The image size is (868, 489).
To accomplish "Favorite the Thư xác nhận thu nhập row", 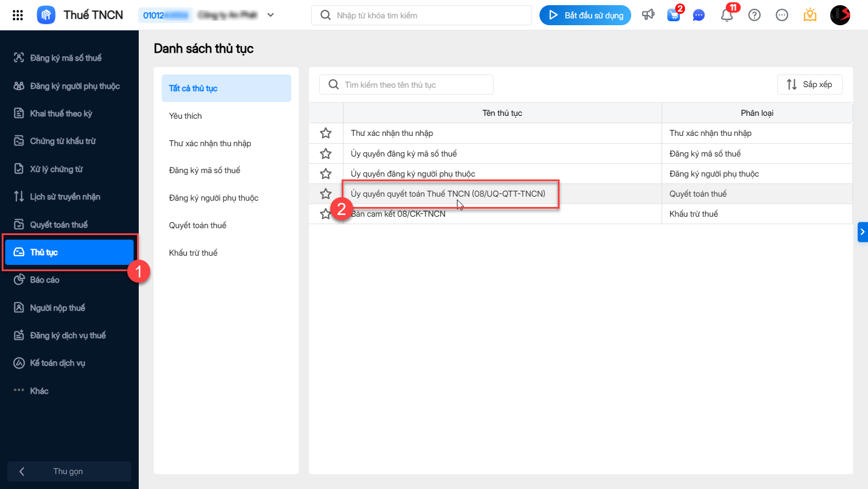I will coord(326,134).
